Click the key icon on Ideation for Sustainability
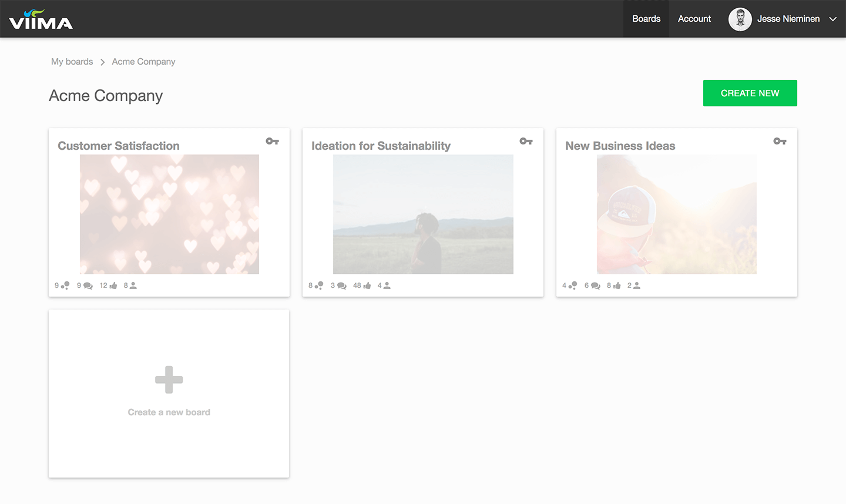The height and width of the screenshot is (504, 846). pyautogui.click(x=526, y=141)
